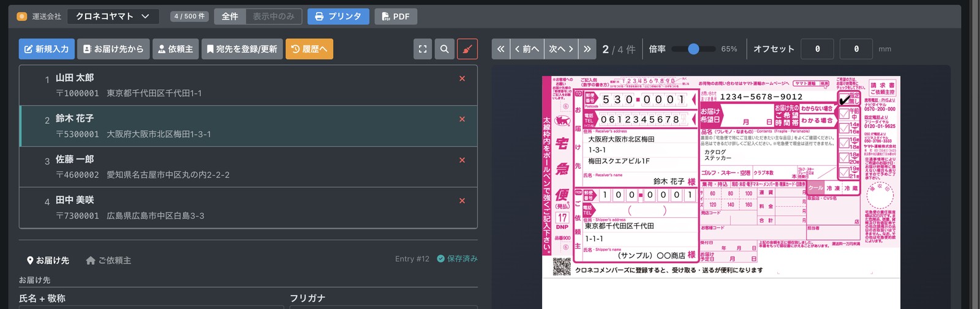Select list entry 鈴木 花子
Viewport: 980px width, 309px height.
tap(248, 126)
